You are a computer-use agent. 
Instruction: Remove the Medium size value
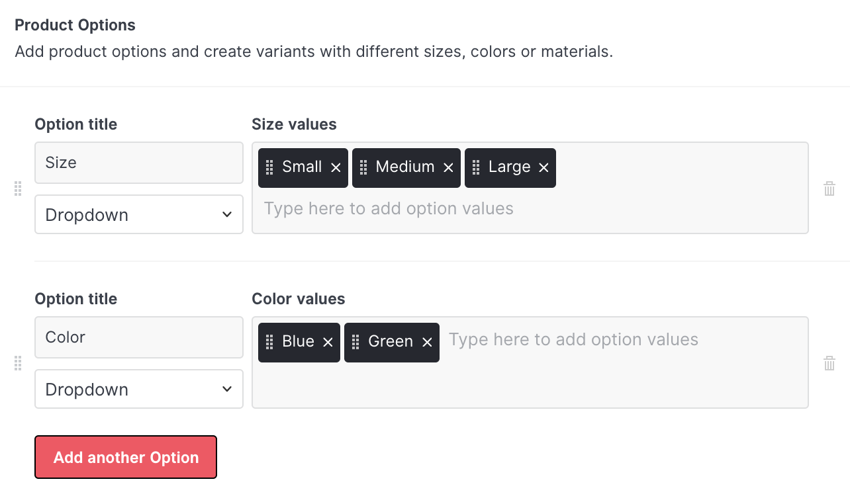coord(448,168)
